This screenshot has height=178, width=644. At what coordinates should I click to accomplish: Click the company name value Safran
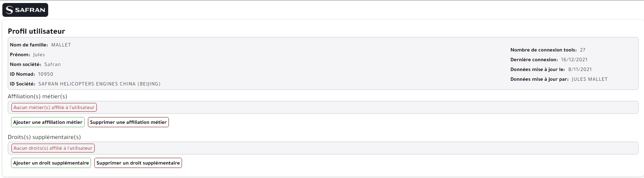pyautogui.click(x=53, y=64)
